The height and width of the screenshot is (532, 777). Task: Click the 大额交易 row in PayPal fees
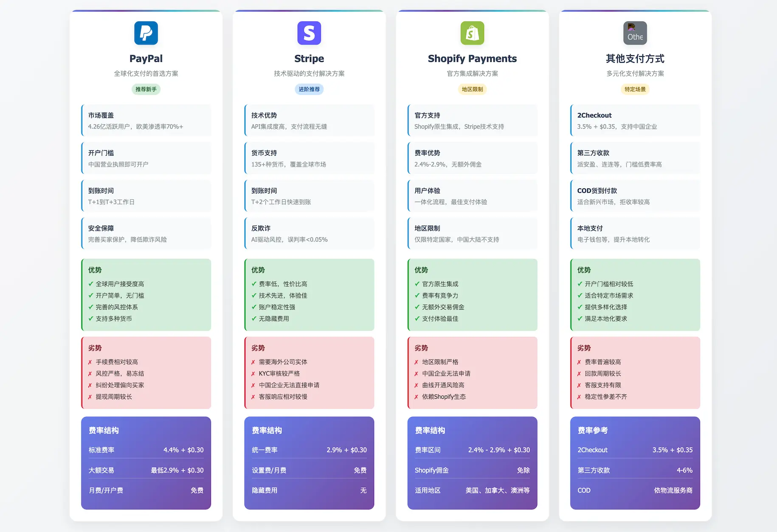pos(146,470)
